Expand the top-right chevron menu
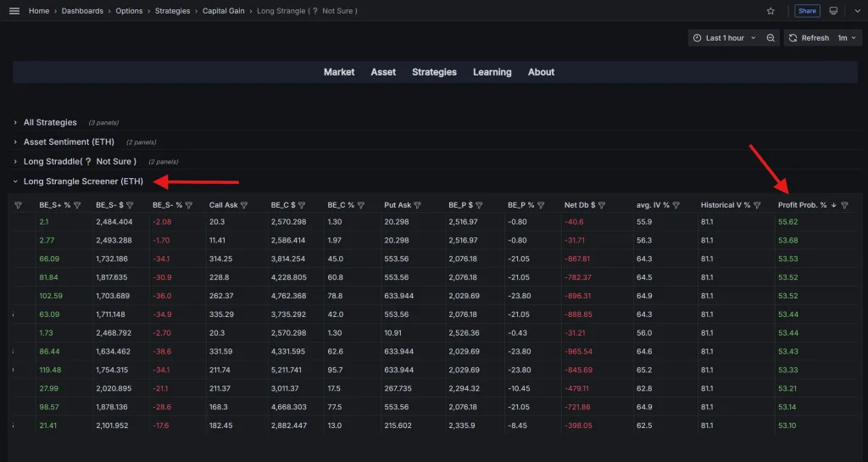Viewport: 868px width, 462px height. pyautogui.click(x=856, y=11)
